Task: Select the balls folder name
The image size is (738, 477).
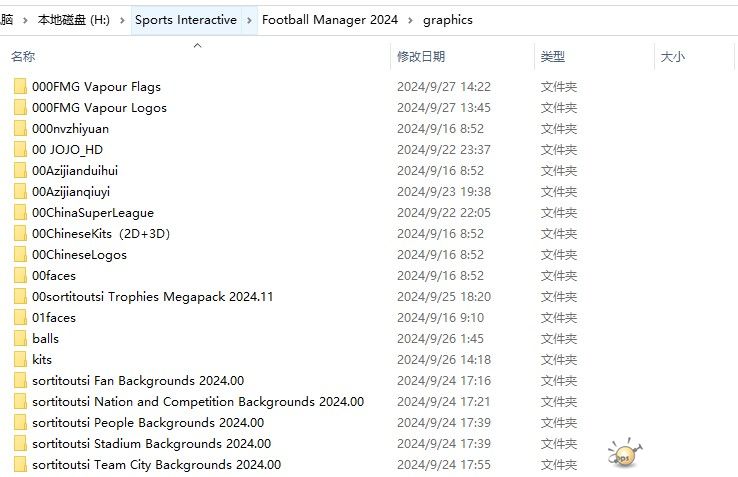Action: (46, 339)
